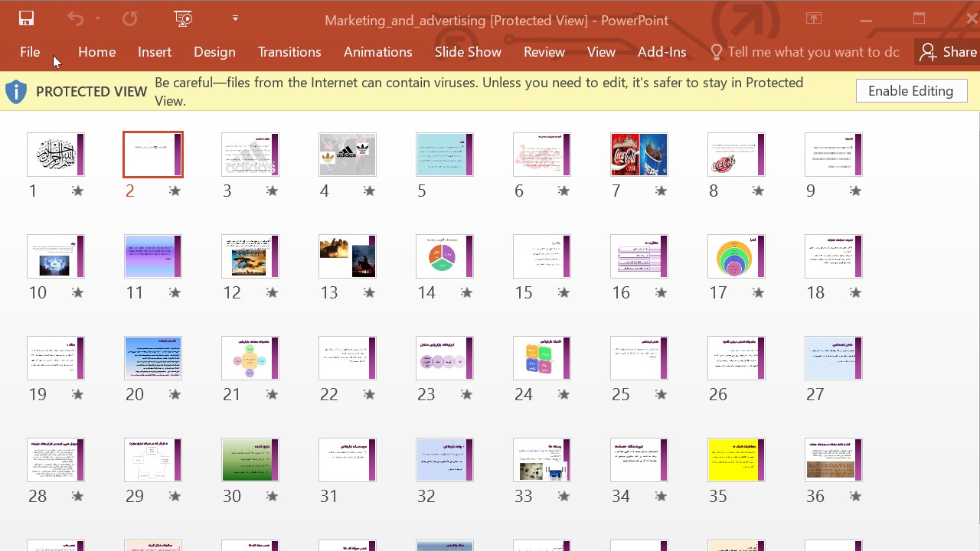Open Customize Quick Access Toolbar dropdown
This screenshot has height=551, width=980.
click(x=235, y=18)
